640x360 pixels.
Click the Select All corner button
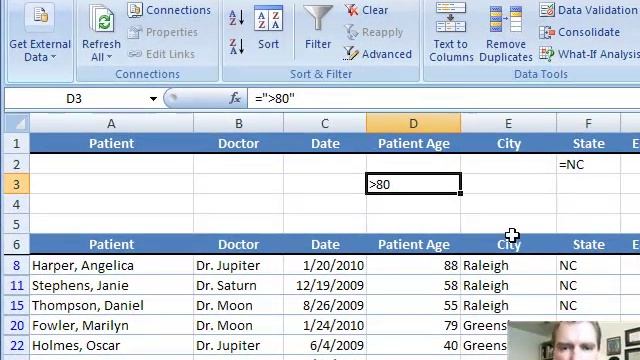click(x=17, y=123)
